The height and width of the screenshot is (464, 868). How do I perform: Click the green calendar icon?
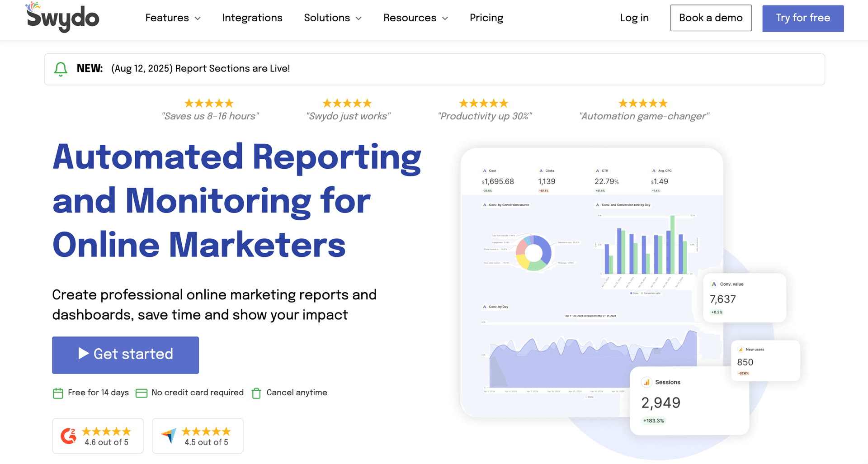click(58, 393)
